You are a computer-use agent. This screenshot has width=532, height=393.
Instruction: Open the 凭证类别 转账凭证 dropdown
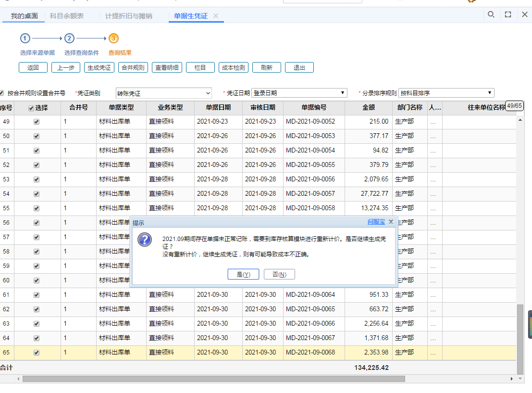(163, 93)
